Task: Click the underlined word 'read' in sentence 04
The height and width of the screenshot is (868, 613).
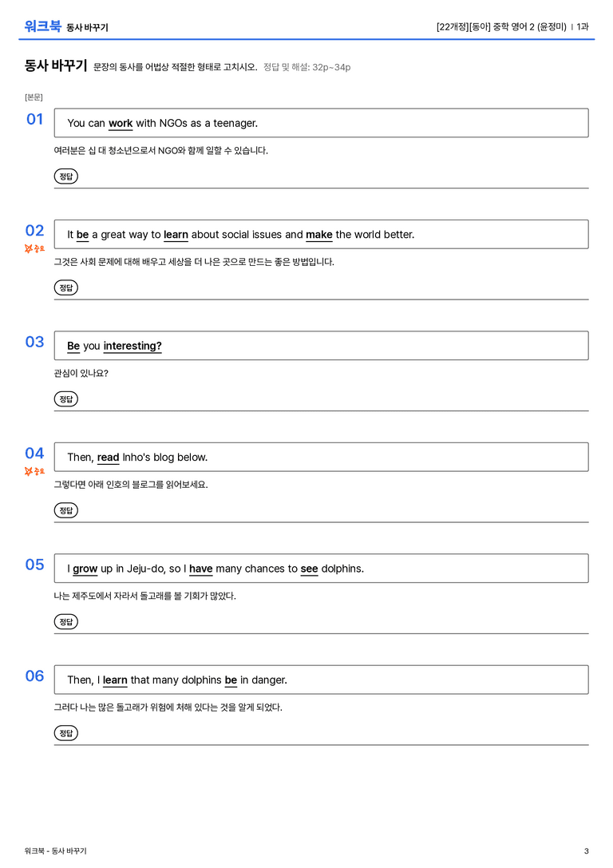Action: [x=109, y=458]
